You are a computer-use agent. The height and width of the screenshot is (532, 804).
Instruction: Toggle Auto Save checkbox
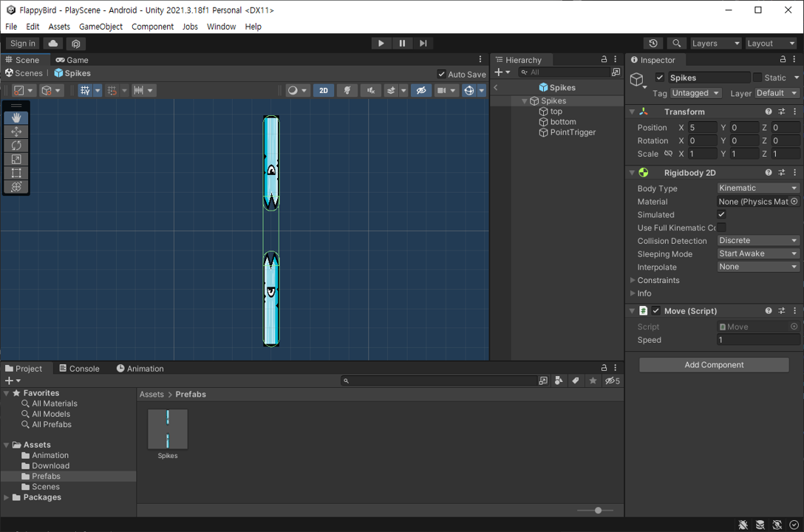(441, 75)
